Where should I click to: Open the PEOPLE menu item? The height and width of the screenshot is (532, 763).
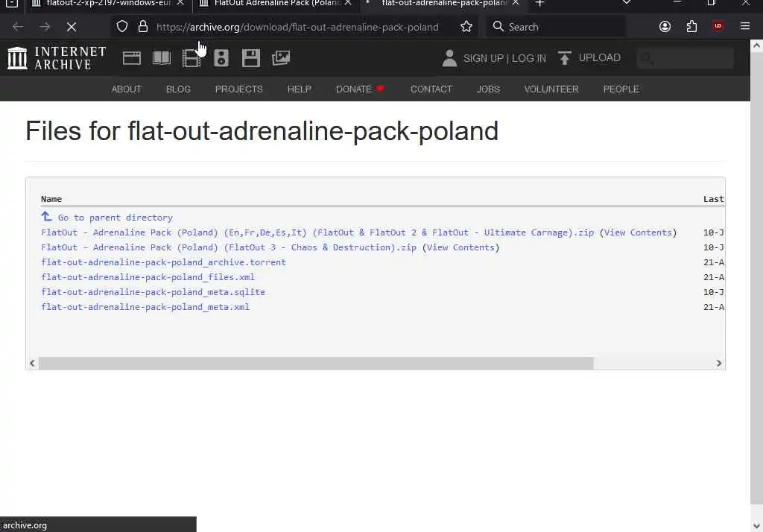point(621,89)
